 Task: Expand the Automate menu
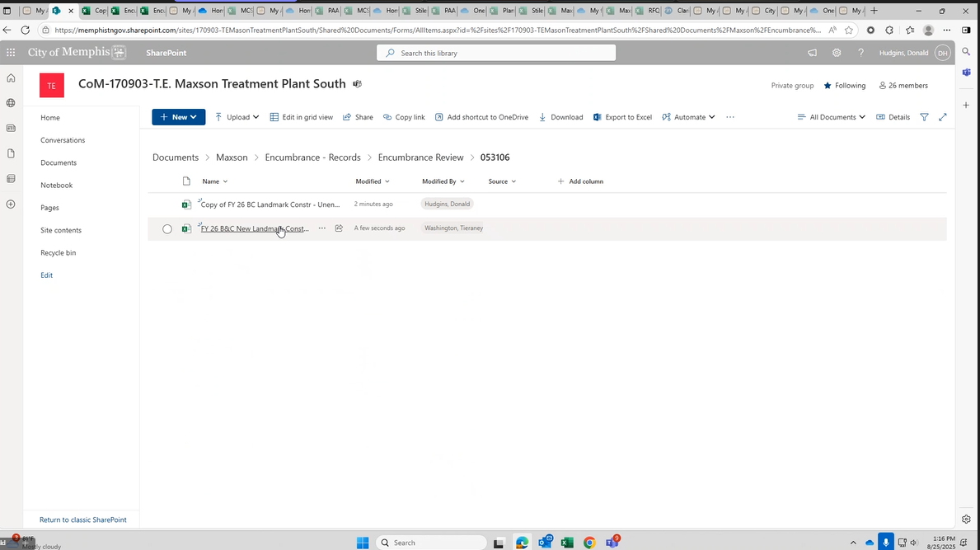[x=688, y=117]
